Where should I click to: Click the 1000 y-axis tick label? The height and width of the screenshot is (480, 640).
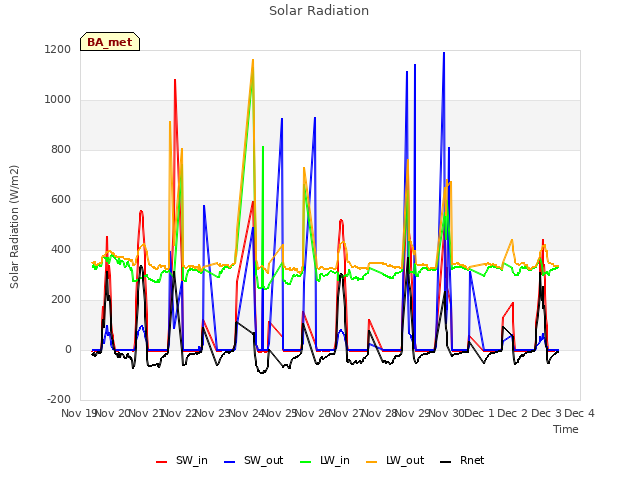point(58,100)
